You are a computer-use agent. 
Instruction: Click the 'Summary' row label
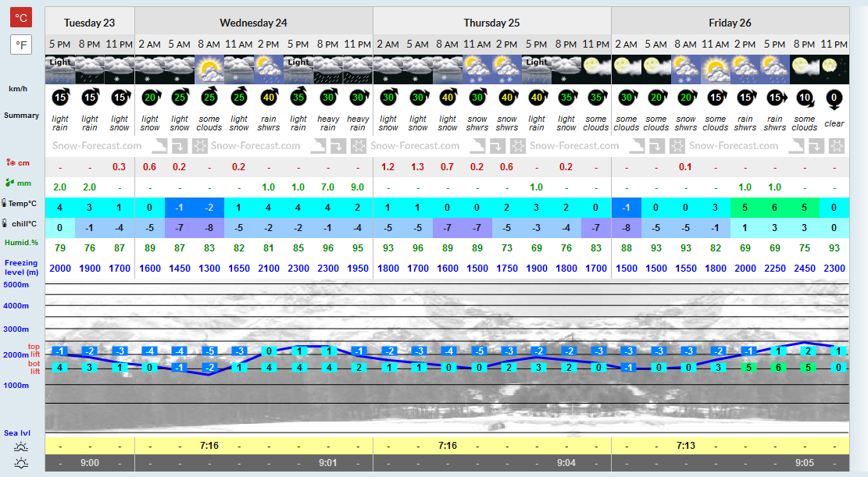21,115
